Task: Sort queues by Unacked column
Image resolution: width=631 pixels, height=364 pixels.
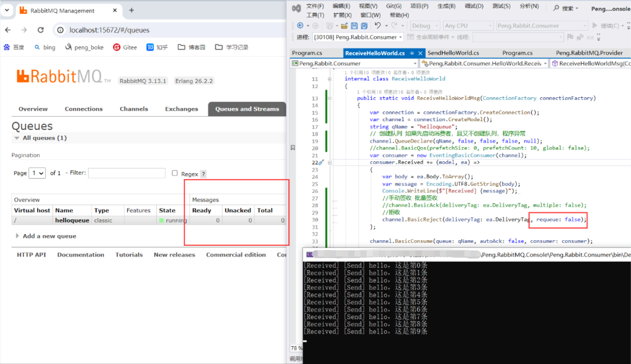Action: click(x=237, y=210)
